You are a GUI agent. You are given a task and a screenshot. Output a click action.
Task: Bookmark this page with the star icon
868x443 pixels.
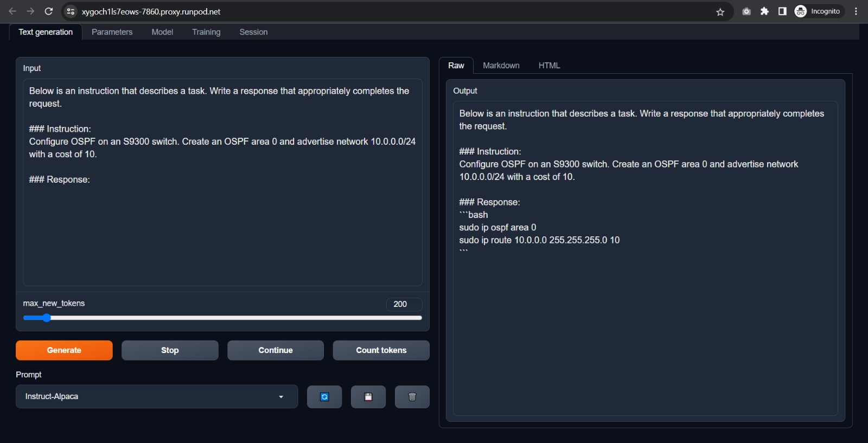tap(720, 12)
